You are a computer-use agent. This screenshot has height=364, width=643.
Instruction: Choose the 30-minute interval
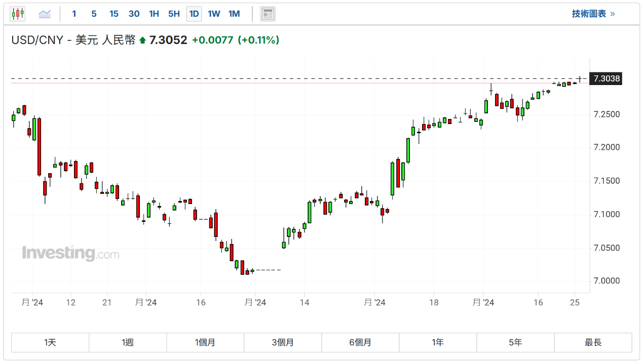134,14
